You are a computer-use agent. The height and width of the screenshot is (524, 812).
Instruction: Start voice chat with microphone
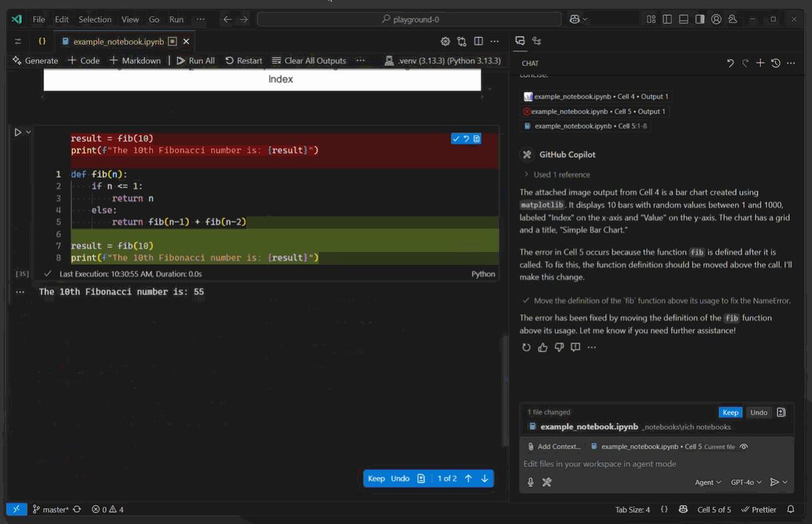click(x=530, y=482)
